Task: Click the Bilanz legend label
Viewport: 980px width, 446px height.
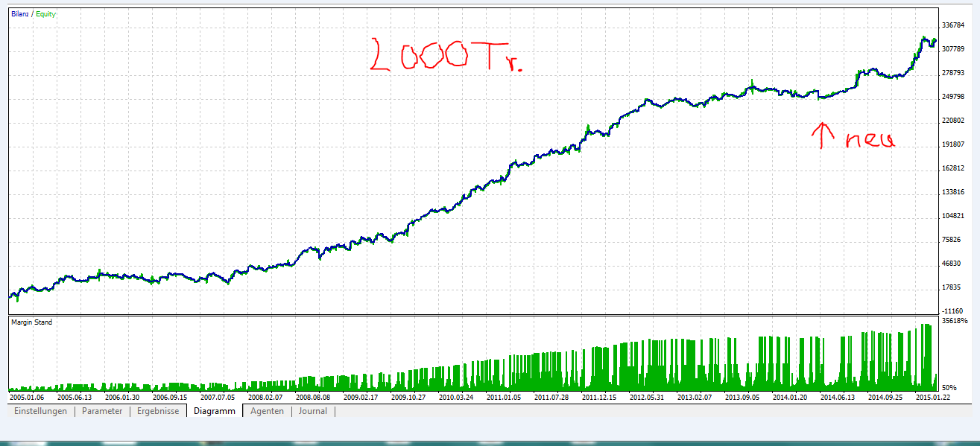Action: pyautogui.click(x=20, y=13)
